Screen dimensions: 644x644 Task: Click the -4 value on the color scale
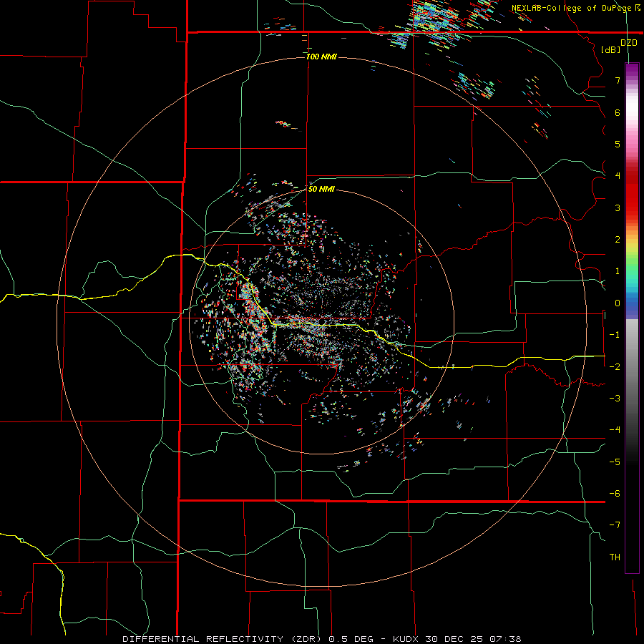tap(615, 430)
